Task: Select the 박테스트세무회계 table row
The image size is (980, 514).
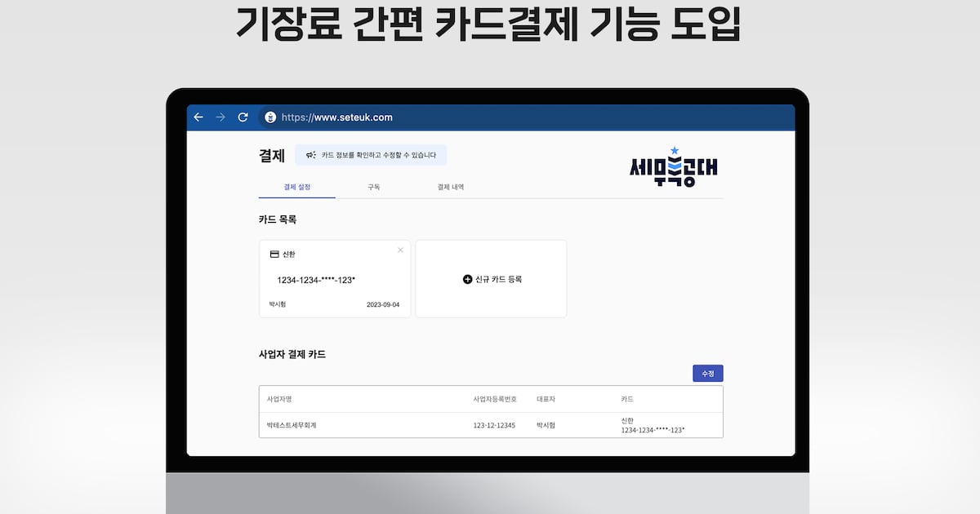Action: (490, 423)
